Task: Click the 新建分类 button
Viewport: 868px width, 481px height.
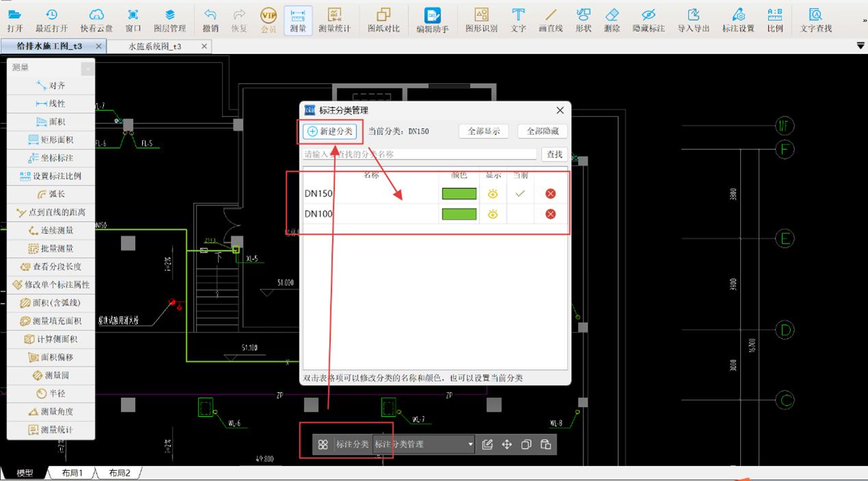Action: [x=330, y=131]
